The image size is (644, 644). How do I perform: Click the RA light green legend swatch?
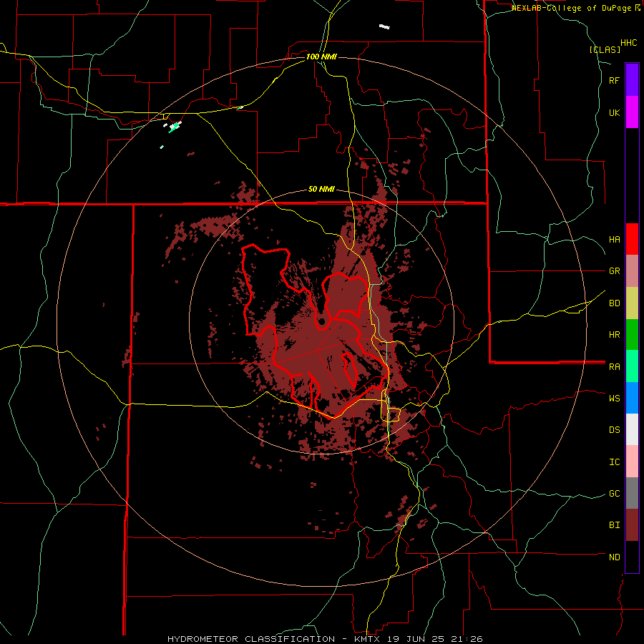pyautogui.click(x=632, y=366)
